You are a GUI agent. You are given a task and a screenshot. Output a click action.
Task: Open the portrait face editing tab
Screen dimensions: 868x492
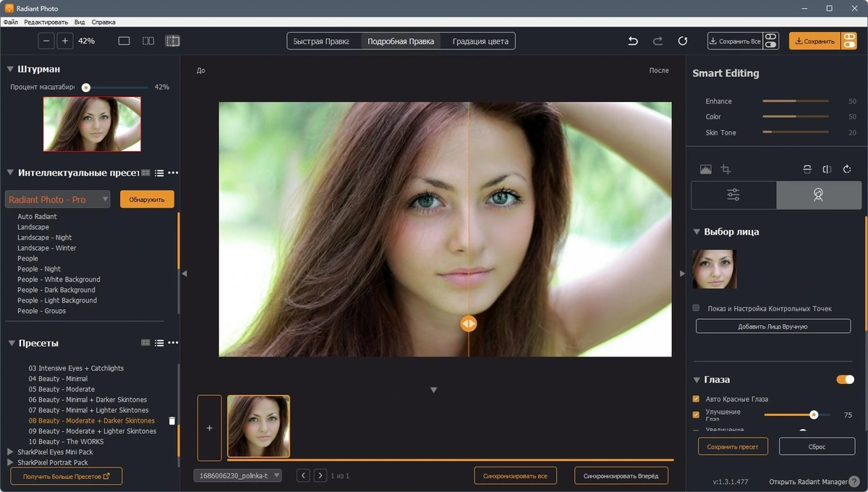818,195
